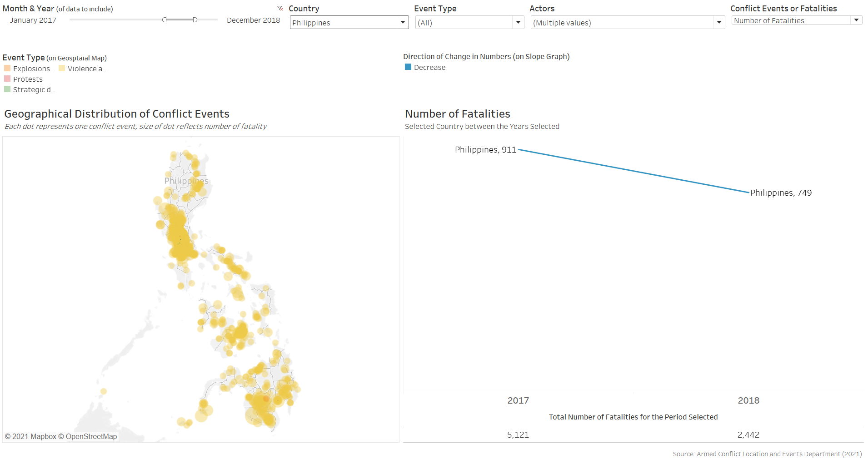
Task: Select the 5,121 total fatalities cell
Action: (x=518, y=435)
